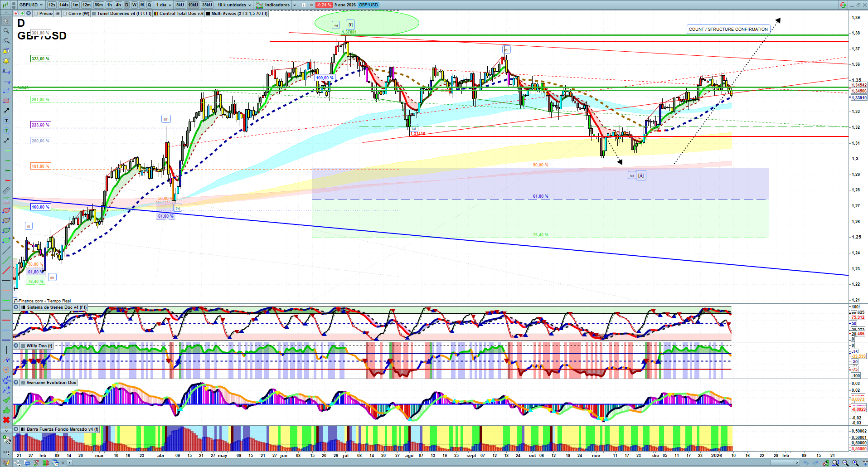Toggle the 10kU history units button
Viewport: 868px width, 467px height.
(193, 5)
